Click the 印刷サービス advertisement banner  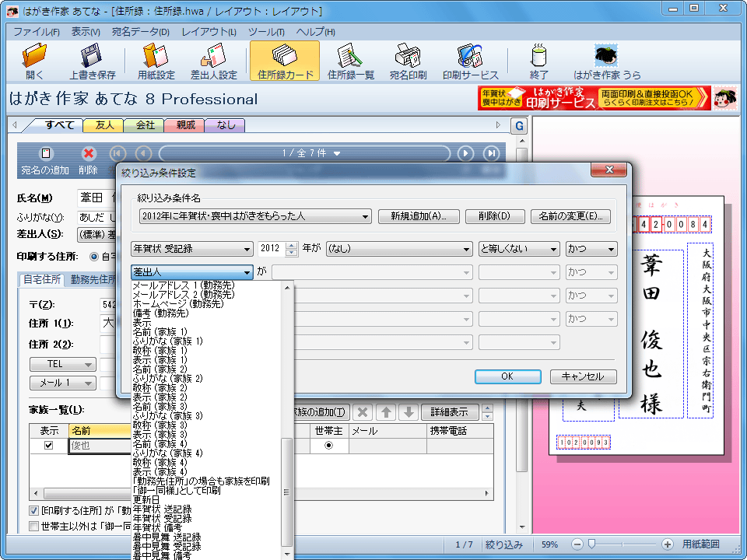(x=594, y=98)
